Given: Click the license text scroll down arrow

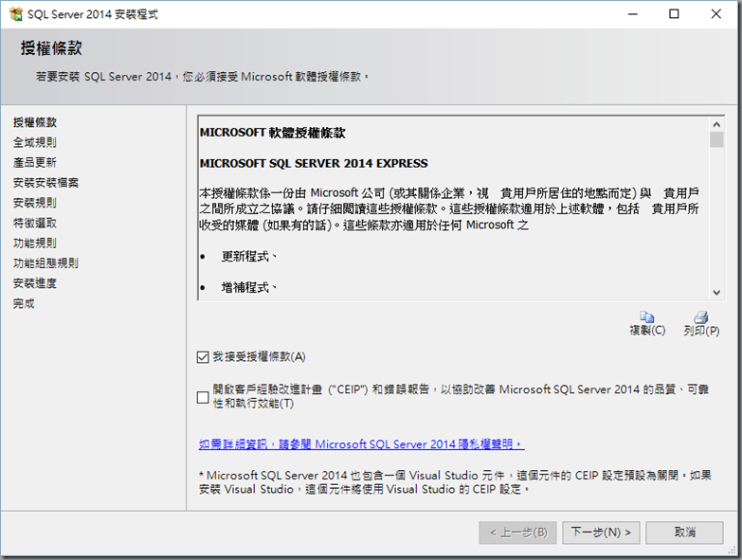Looking at the screenshot, I should tap(716, 293).
